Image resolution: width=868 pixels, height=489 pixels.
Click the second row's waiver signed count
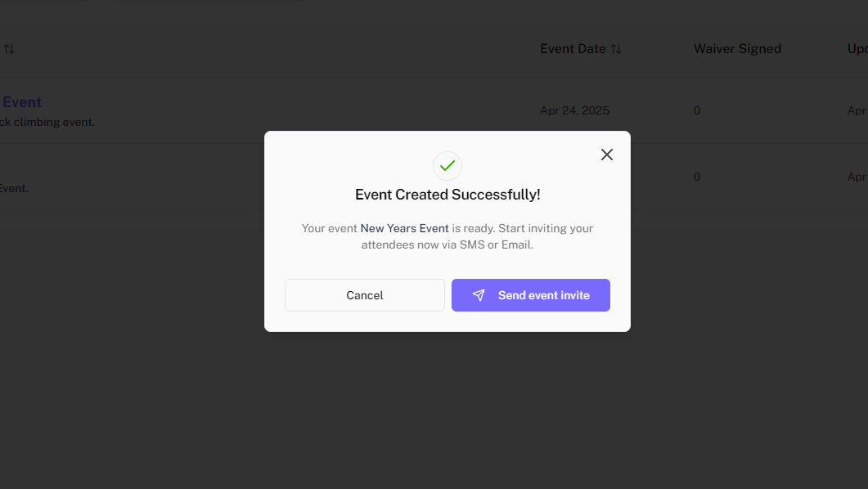697,177
